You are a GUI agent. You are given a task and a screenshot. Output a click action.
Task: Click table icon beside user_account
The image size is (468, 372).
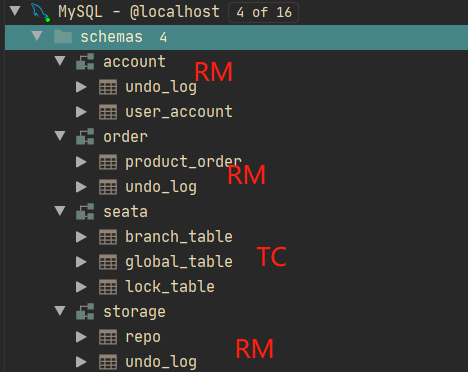click(x=108, y=112)
